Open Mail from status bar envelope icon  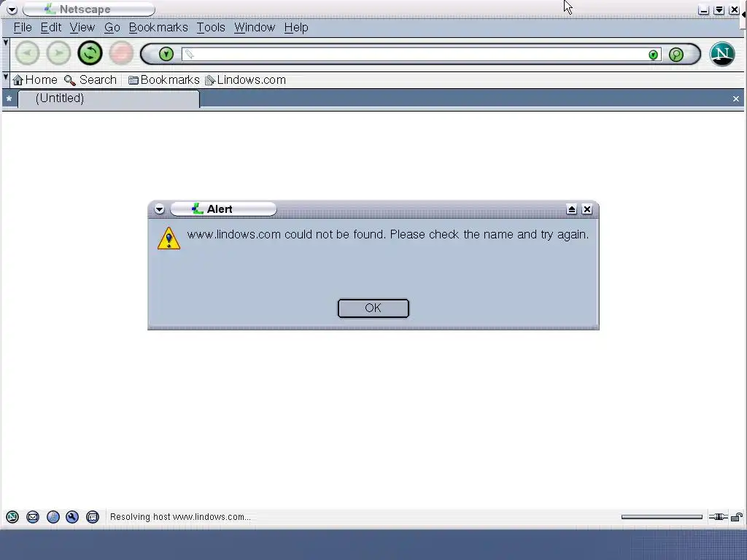coord(33,517)
